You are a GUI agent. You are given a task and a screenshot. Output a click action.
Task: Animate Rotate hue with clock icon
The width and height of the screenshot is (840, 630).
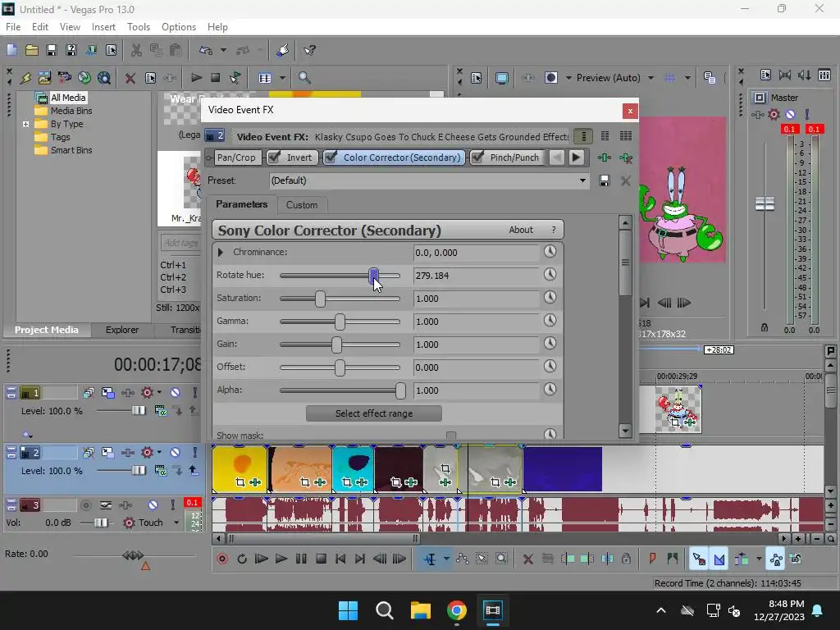(550, 275)
